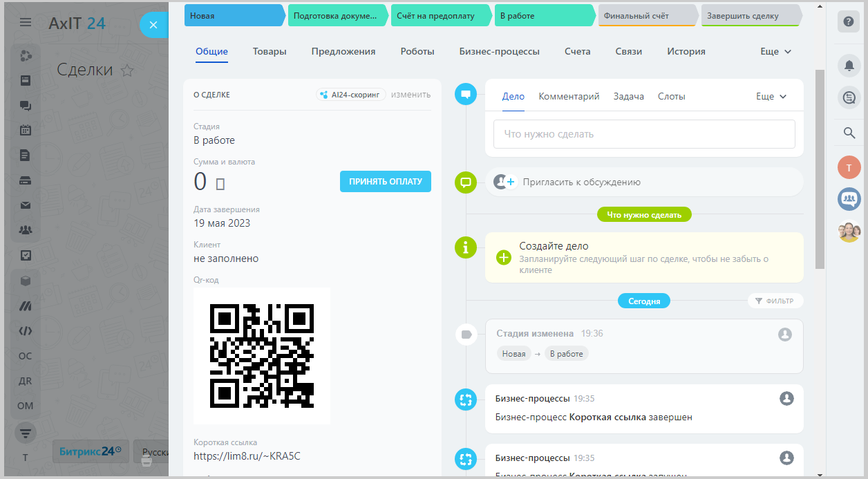Open the hamburger menu next to AxIT 24
This screenshot has height=479, width=868.
click(26, 23)
